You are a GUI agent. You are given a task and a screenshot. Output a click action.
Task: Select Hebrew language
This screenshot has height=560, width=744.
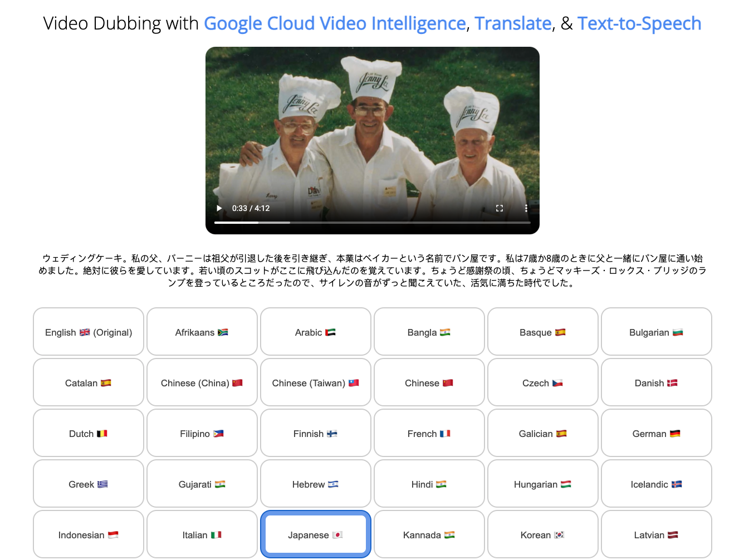[316, 484]
